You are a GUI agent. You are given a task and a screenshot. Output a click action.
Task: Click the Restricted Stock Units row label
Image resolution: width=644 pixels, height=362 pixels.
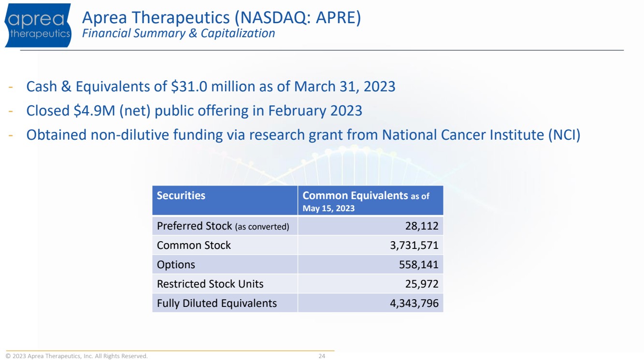210,284
